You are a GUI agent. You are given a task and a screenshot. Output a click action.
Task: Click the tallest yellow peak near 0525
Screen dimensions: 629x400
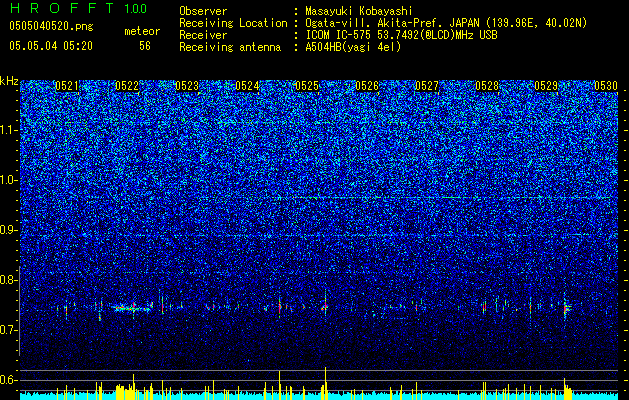pos(325,383)
